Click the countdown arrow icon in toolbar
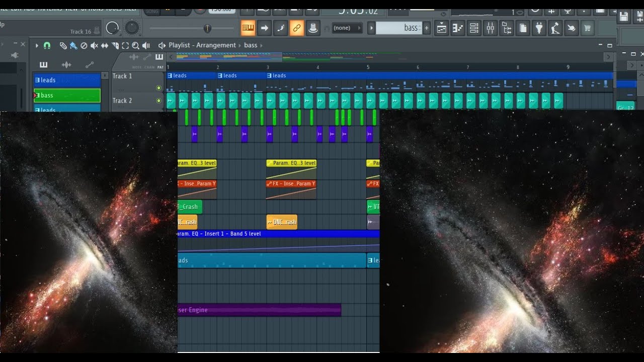 [x=264, y=28]
